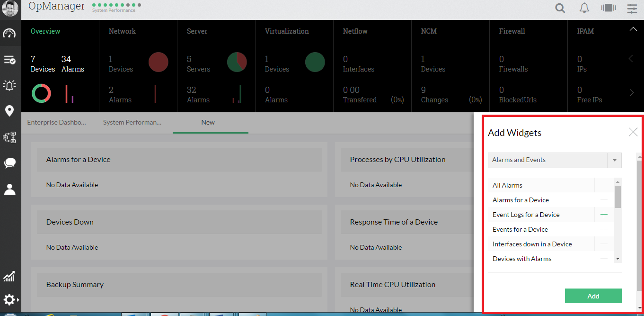Viewport: 644px width, 316px height.
Task: Open the user profile icon in sidebar
Action: pos(9,189)
